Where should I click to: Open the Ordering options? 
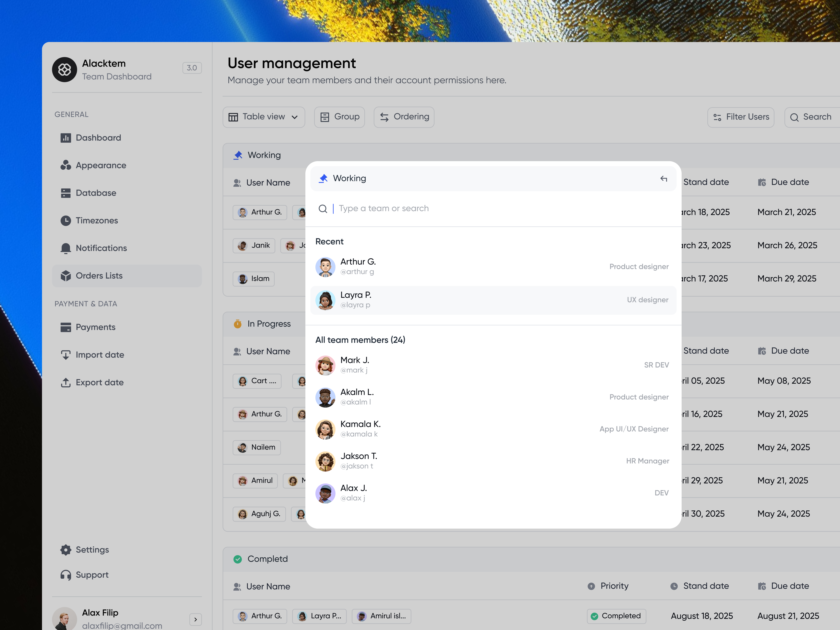point(404,117)
